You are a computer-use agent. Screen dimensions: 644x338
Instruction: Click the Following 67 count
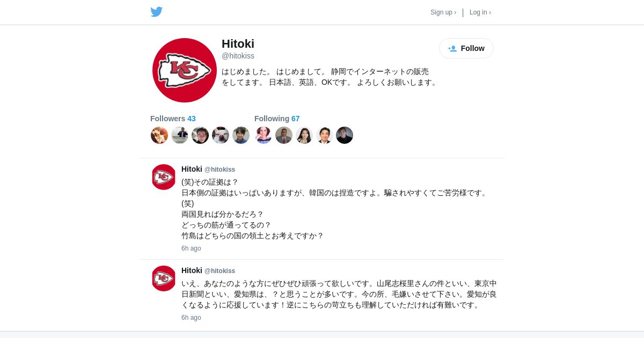point(277,119)
